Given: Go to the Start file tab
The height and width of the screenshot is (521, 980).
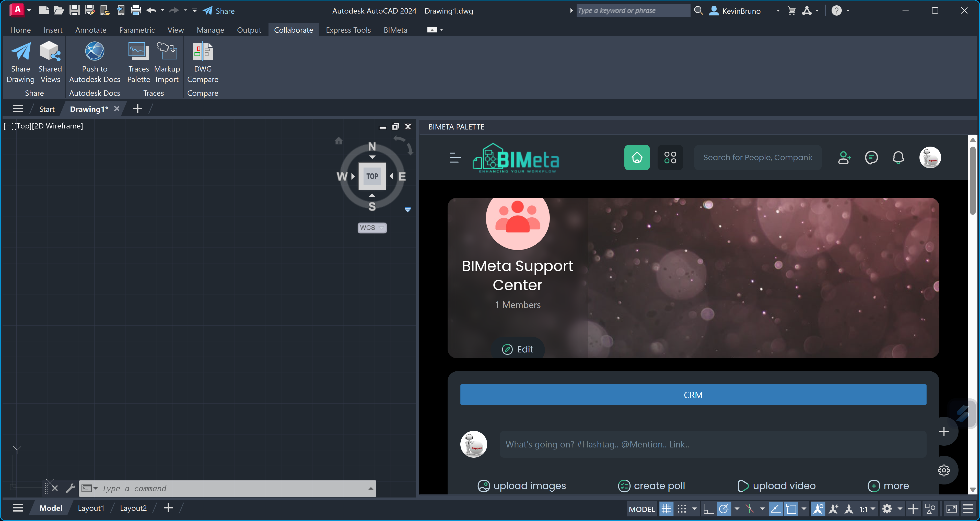Looking at the screenshot, I should point(47,109).
